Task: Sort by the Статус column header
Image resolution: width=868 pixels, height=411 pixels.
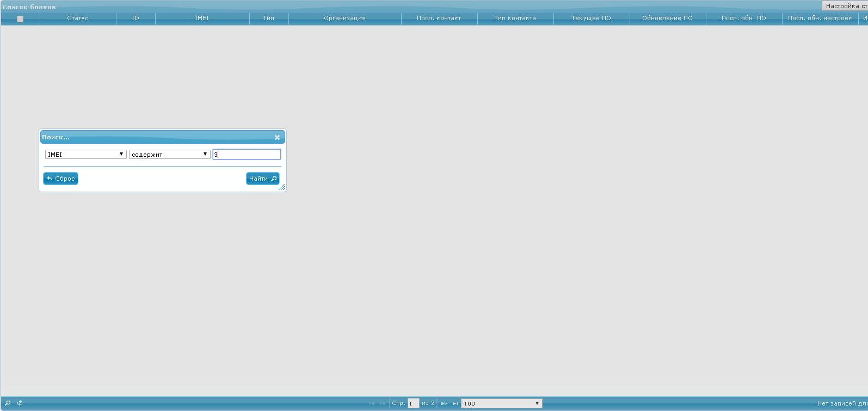Action: [78, 19]
